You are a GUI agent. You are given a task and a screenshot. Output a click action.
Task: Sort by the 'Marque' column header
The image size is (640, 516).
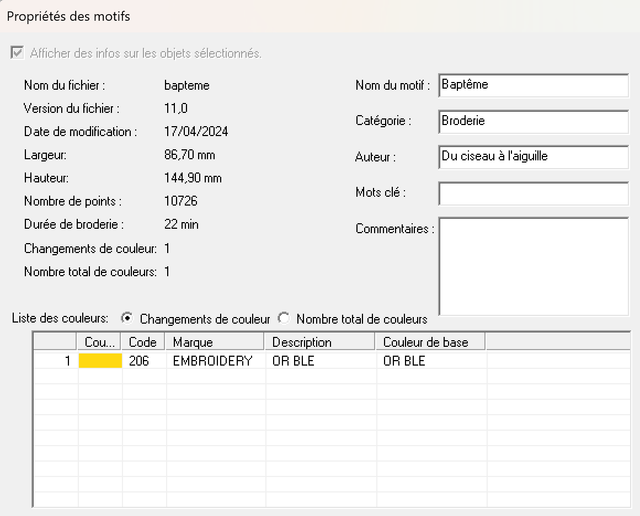pos(215,342)
